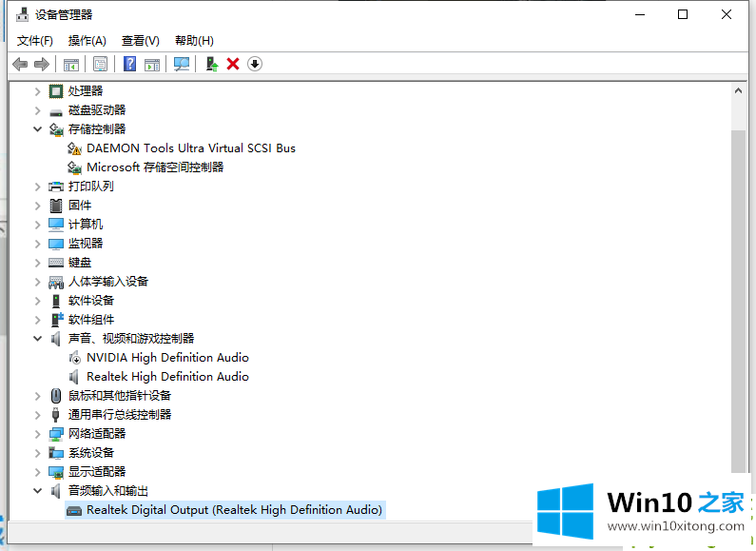The height and width of the screenshot is (551, 756).
Task: Click the Show/Hide console tree toolbar icon
Action: click(71, 64)
